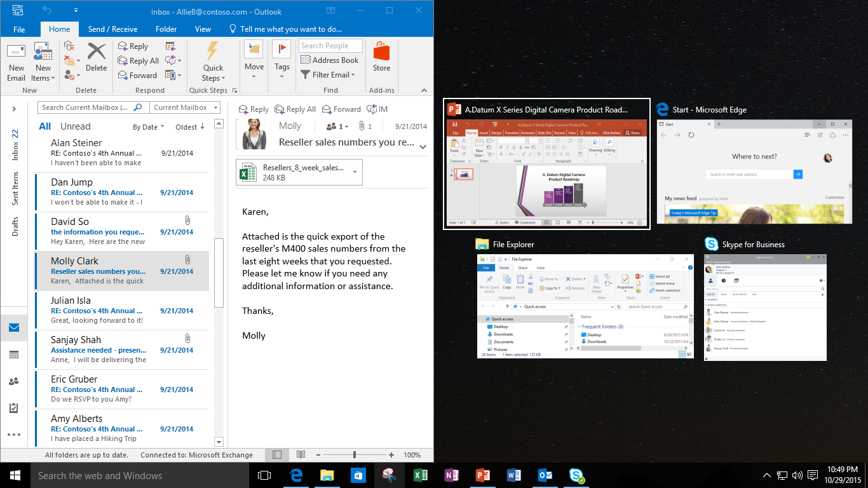
Task: Open the Current Mailbox scope dropdown
Action: [x=185, y=108]
